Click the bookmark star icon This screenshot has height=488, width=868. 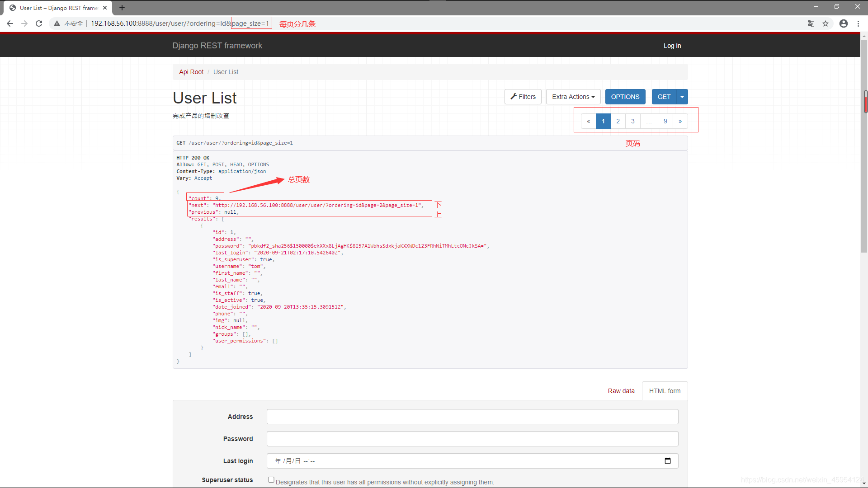click(826, 23)
